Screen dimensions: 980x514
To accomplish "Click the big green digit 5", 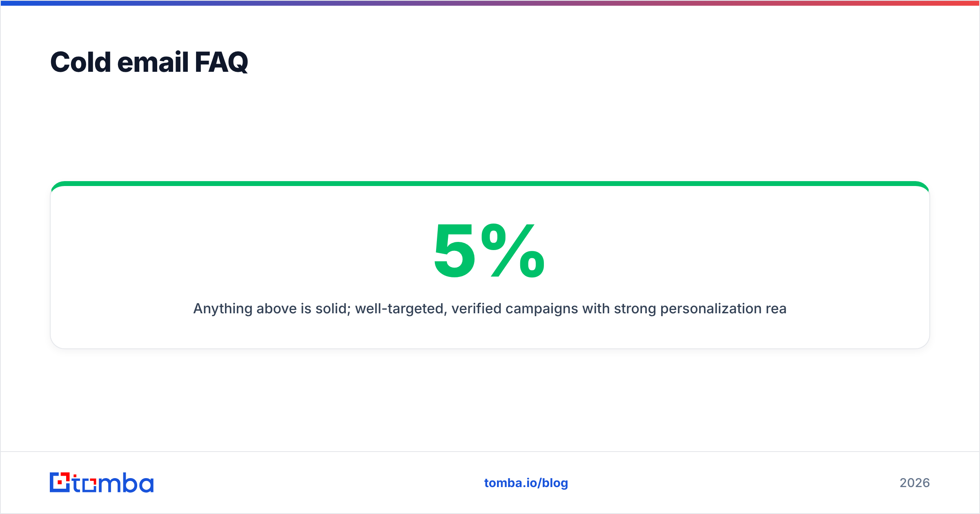I will (x=454, y=250).
